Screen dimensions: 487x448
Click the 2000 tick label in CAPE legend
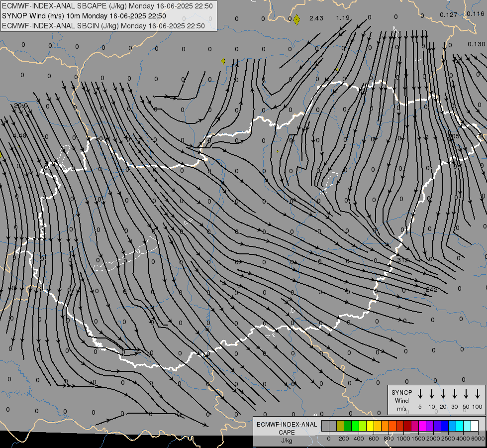coord(433,439)
